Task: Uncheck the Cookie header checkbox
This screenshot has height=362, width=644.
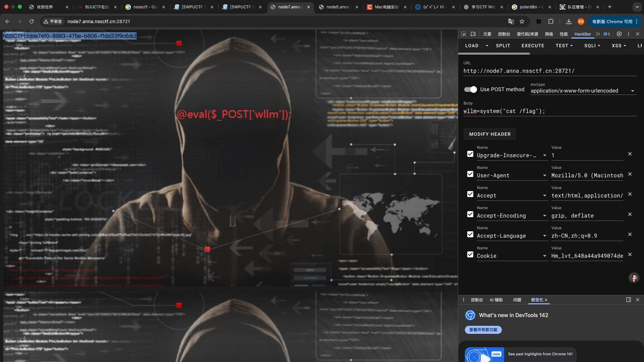Action: point(470,254)
